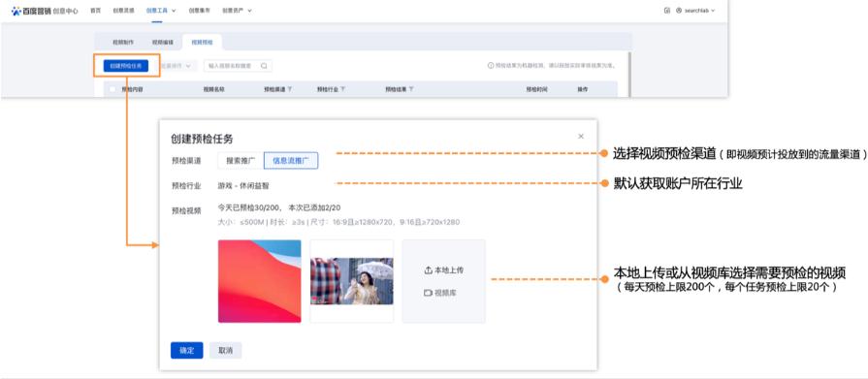Screen dimensions: 868x379
Task: Click the 预检时间 column header
Action: (x=537, y=89)
